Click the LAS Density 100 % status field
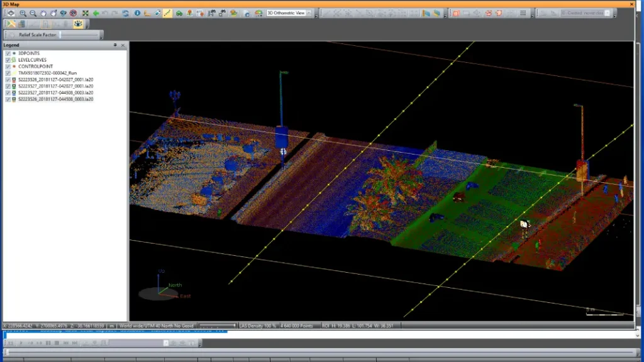Viewport: 644px width, 362px height. click(x=258, y=326)
